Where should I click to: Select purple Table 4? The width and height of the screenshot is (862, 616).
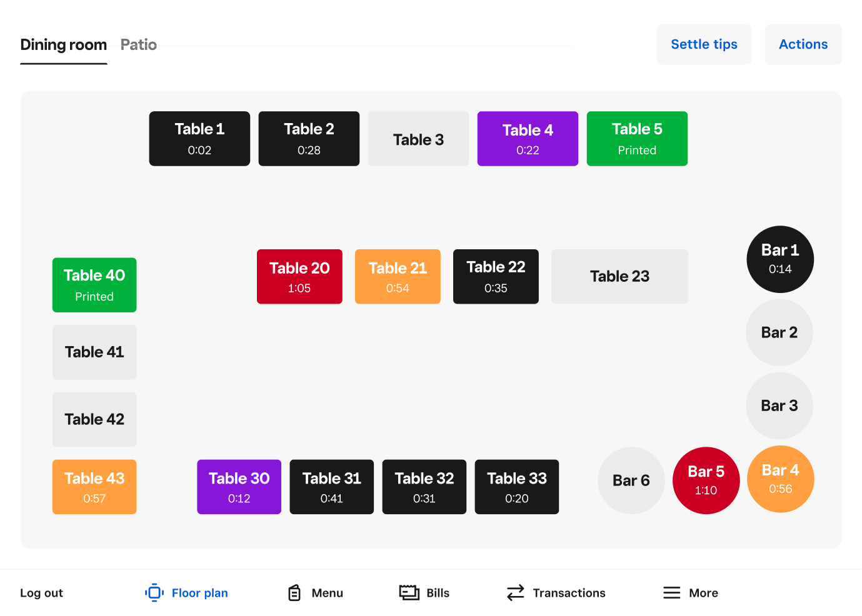528,139
